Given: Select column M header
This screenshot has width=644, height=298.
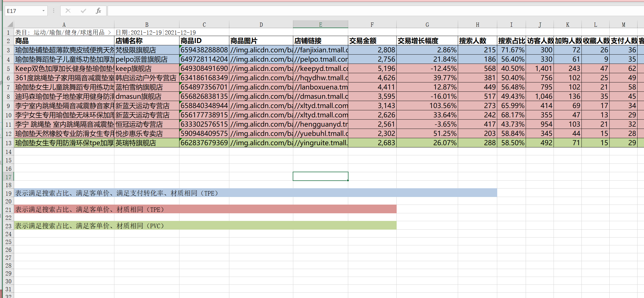Looking at the screenshot, I should (x=623, y=24).
